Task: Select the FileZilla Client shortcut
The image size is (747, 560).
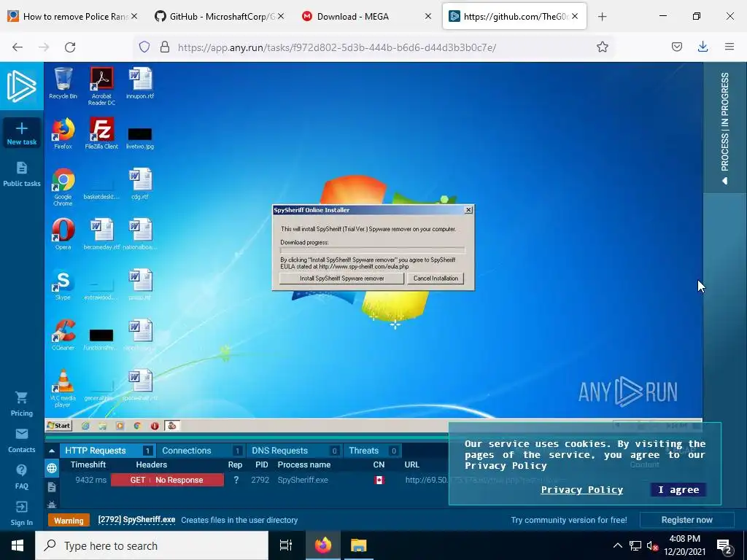Action: point(101,133)
